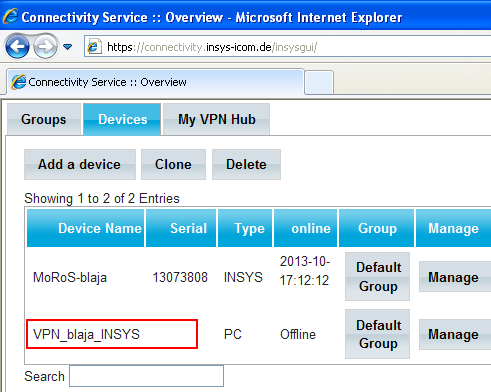Click the Manage column header
The height and width of the screenshot is (392, 491).
click(453, 228)
